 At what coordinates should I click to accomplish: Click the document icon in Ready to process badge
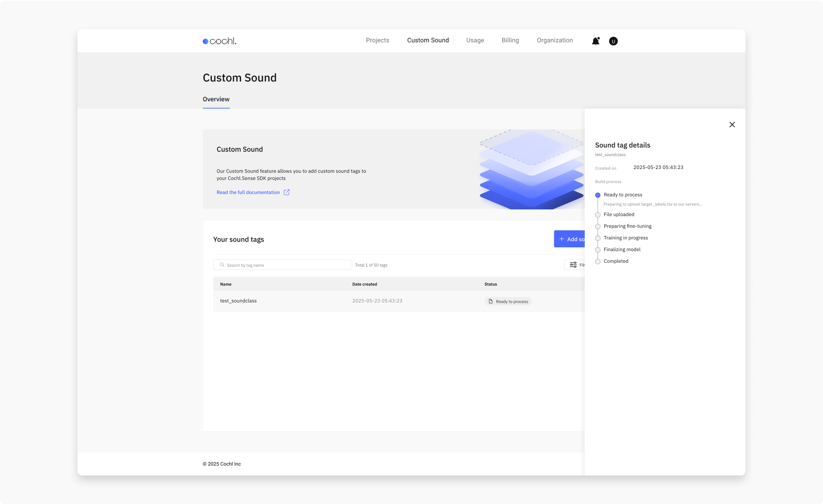coord(491,301)
